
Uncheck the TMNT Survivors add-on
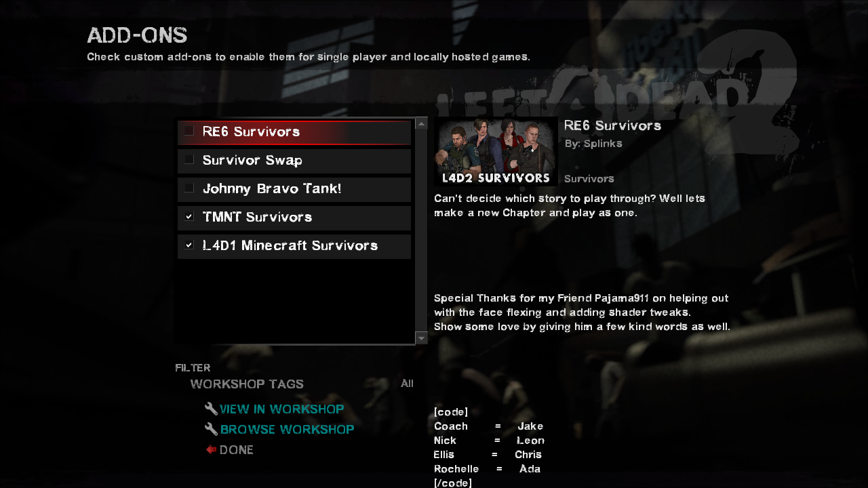click(x=189, y=216)
